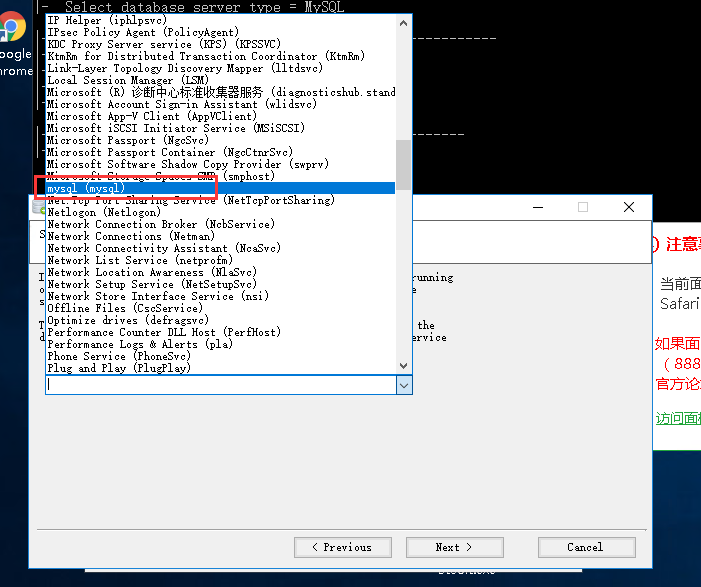Pick Microsoft Account Sign-in Assistant (wlidsvc)
The width and height of the screenshot is (701, 587).
221,104
